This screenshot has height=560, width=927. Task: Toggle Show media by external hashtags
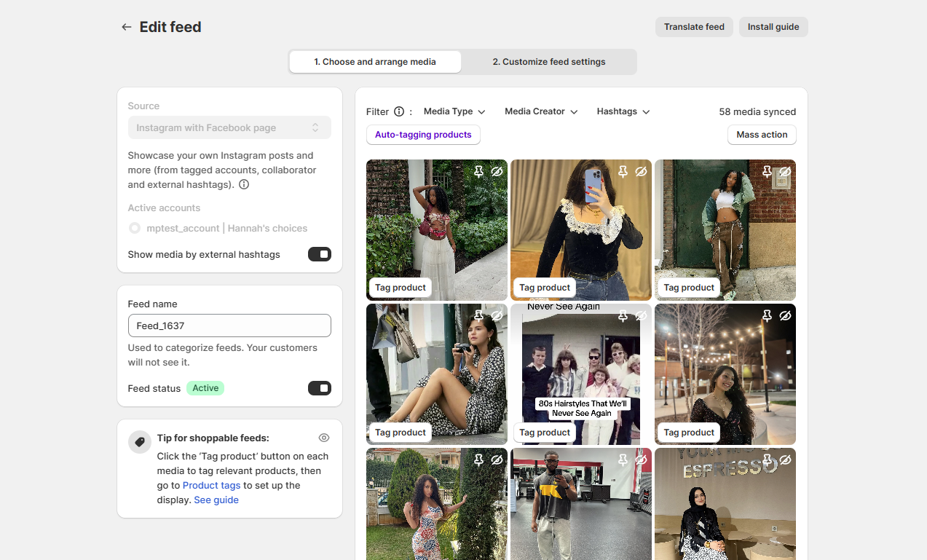pos(319,254)
